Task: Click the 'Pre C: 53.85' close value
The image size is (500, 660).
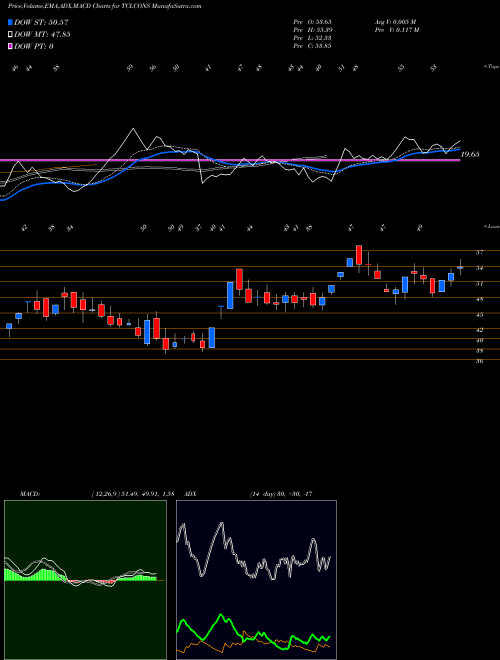Action: point(312,46)
